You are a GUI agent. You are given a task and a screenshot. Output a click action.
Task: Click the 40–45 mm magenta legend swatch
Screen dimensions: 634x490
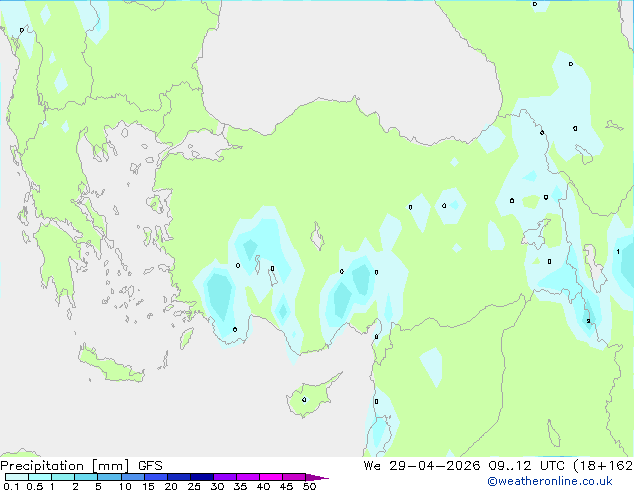271,477
